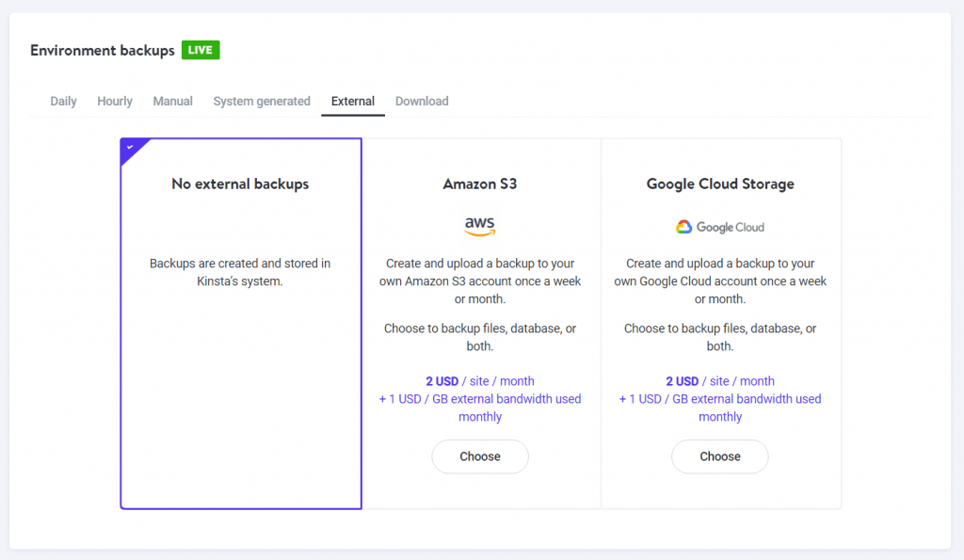
Task: Click the Environment backups heading
Action: [103, 51]
